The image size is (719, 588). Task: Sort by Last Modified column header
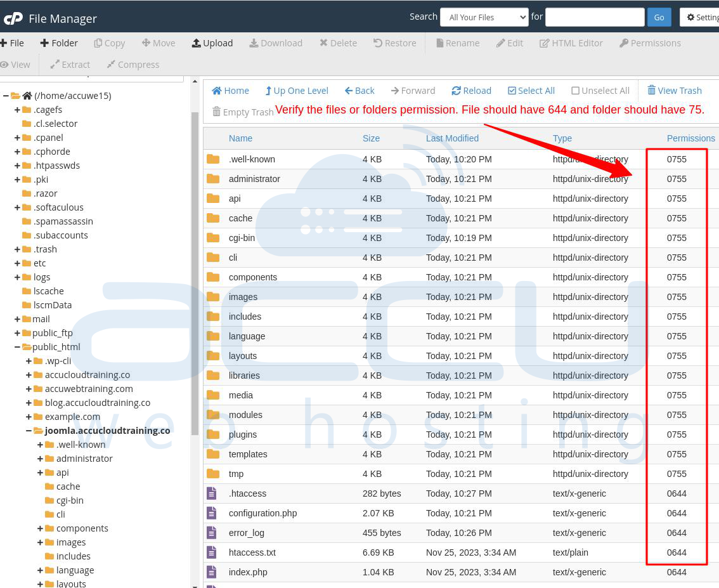click(x=452, y=138)
